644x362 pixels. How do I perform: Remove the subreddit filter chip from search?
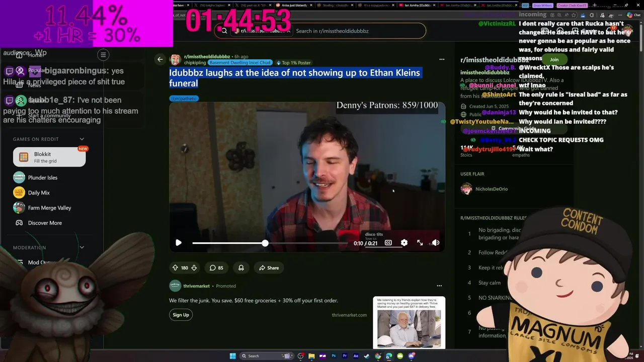tap(289, 31)
